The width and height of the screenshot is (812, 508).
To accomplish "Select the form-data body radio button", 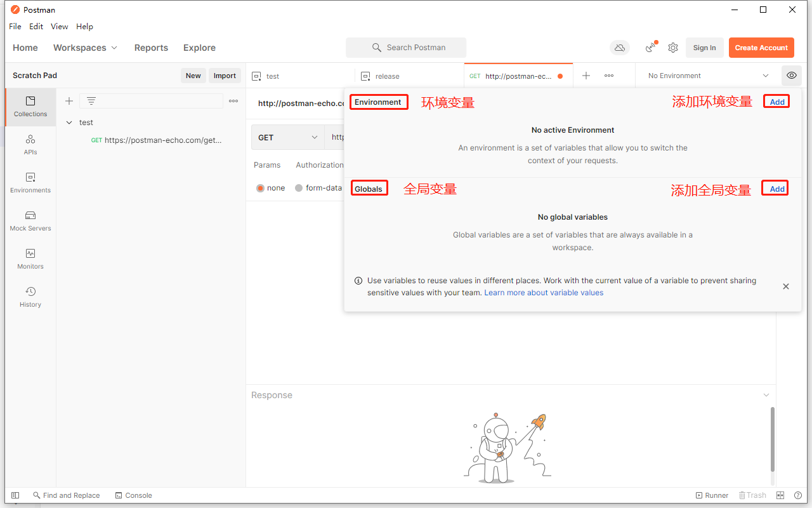I will (299, 188).
